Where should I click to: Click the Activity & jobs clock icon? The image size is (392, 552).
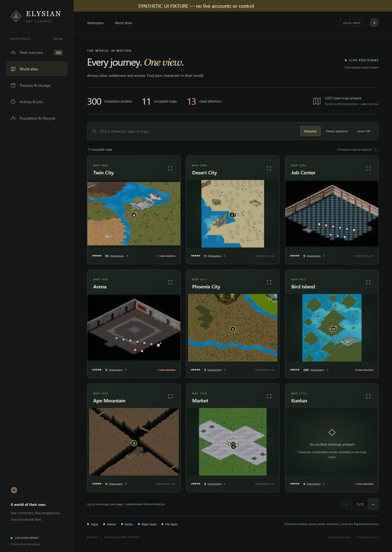click(x=13, y=102)
